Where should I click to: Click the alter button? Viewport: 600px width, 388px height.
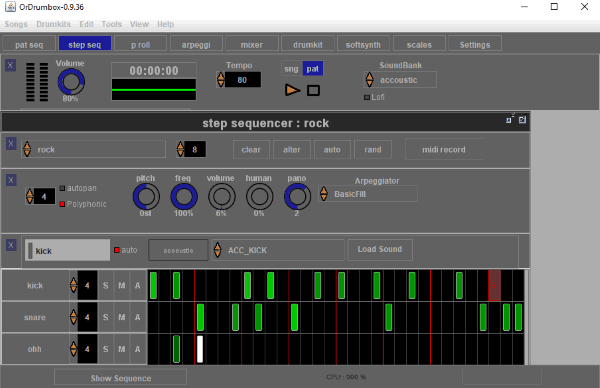292,149
